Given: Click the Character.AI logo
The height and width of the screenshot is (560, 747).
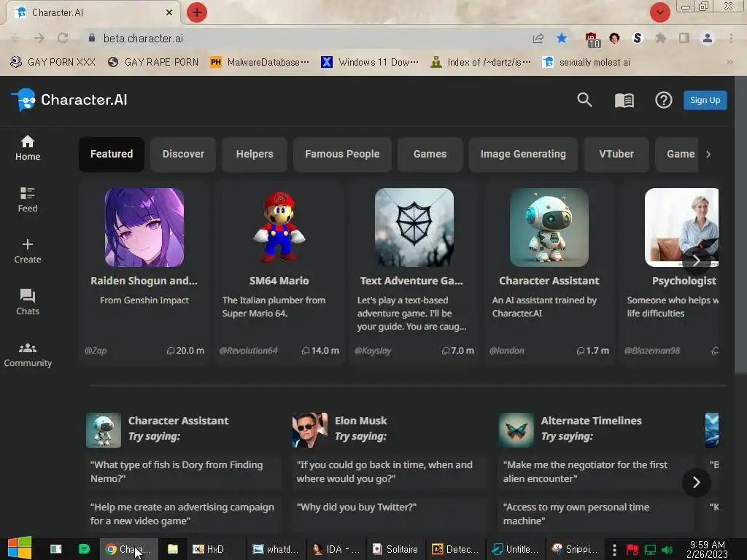Looking at the screenshot, I should [x=69, y=100].
